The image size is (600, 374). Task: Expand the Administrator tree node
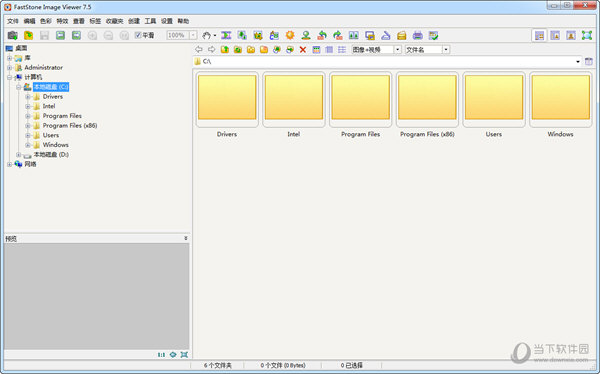10,67
